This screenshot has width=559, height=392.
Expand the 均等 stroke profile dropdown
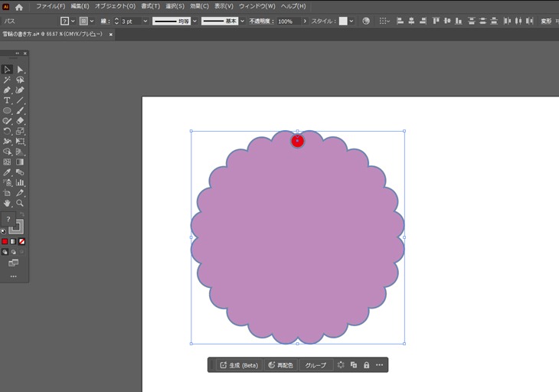(195, 21)
